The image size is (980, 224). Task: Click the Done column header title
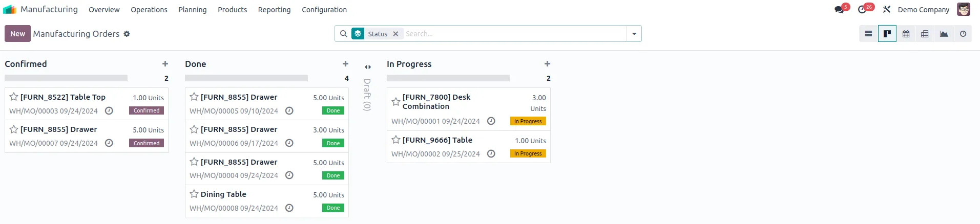click(x=196, y=64)
